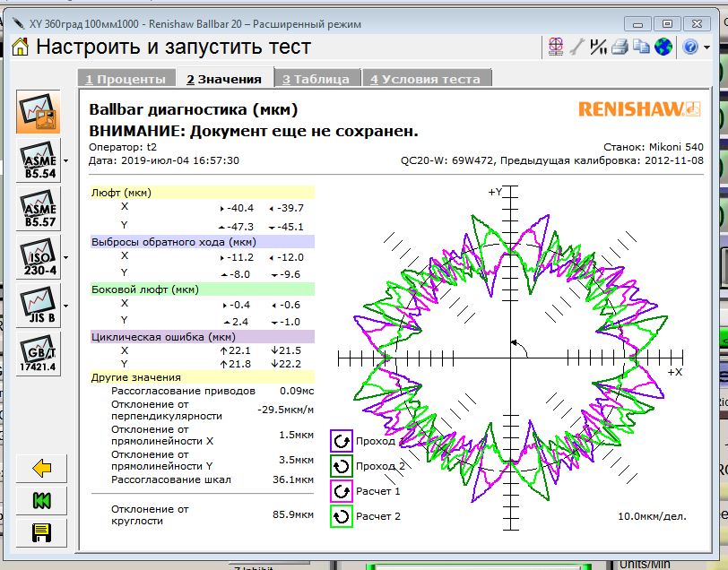Click the yellow back arrow button
This screenshot has width=728, height=570.
[x=42, y=469]
